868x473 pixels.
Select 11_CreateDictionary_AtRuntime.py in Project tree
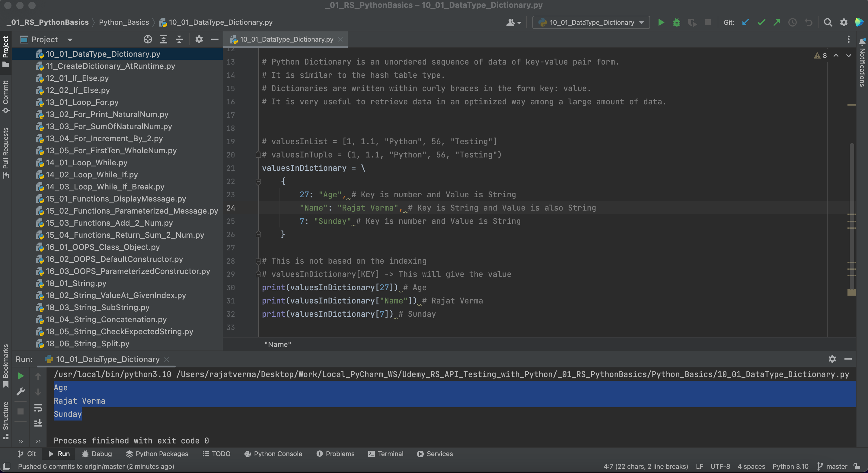110,66
